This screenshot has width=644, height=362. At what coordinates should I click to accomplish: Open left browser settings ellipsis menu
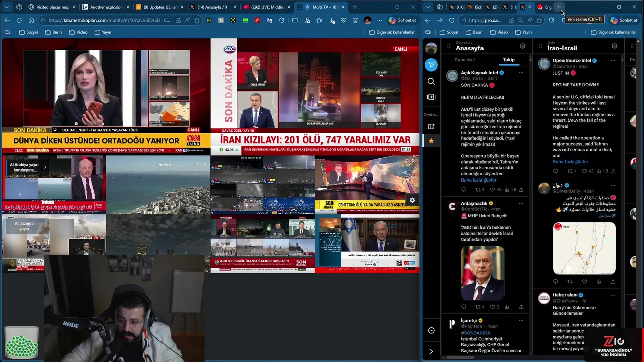380,20
